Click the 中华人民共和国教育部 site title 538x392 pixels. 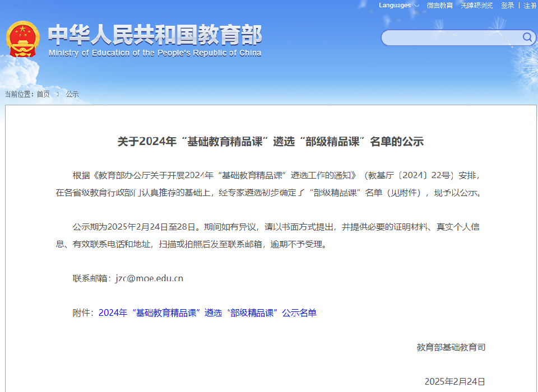tap(155, 35)
